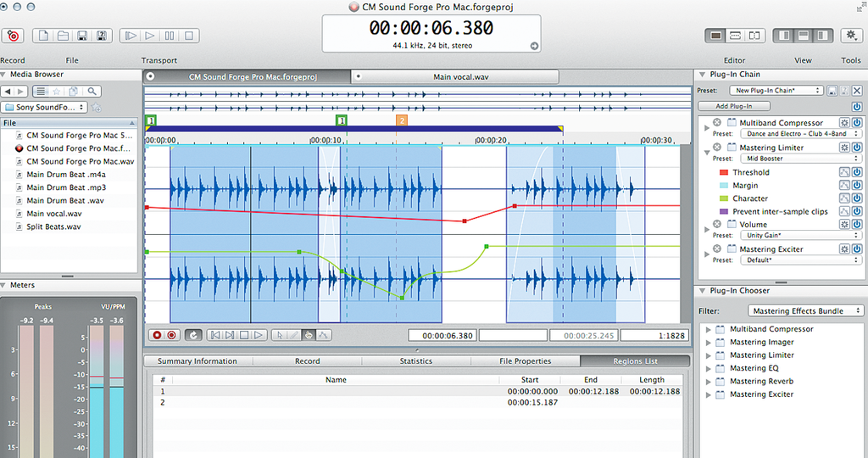Select the envelope edit tool
Screen dimensions: 868x458
[323, 335]
